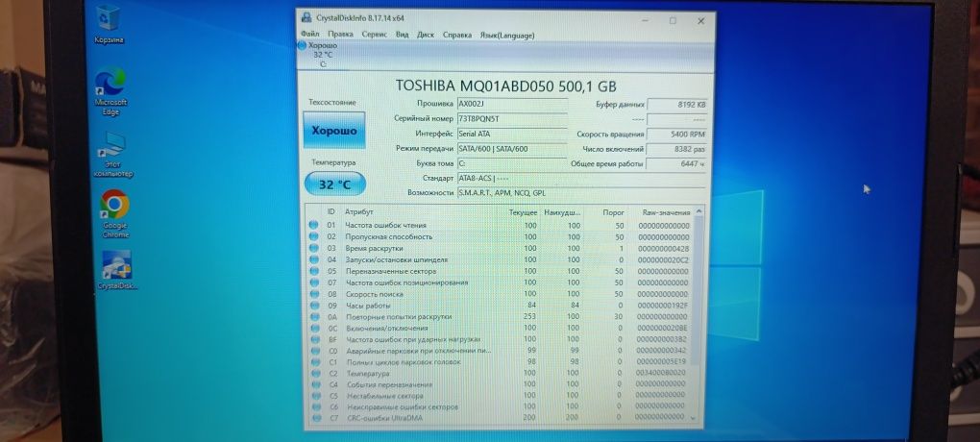This screenshot has width=980, height=442.
Task: Click status dot for attribute 01 read error rate
Action: point(314,225)
